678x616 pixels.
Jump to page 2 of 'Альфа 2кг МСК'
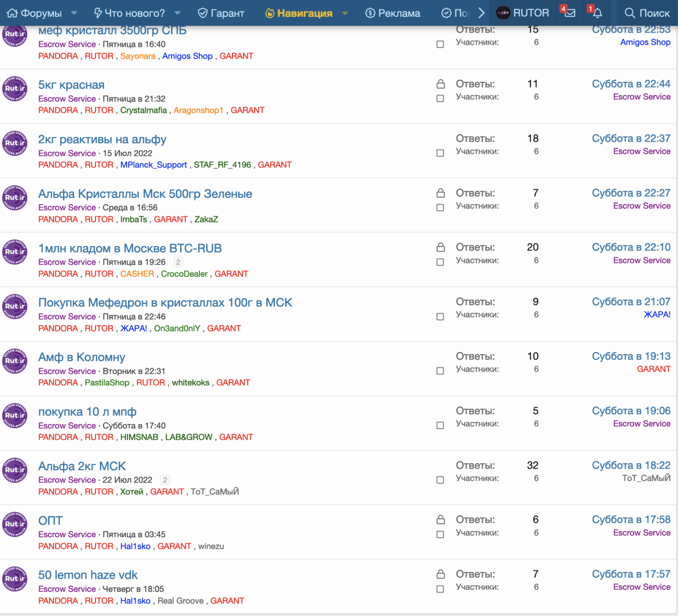tap(165, 480)
